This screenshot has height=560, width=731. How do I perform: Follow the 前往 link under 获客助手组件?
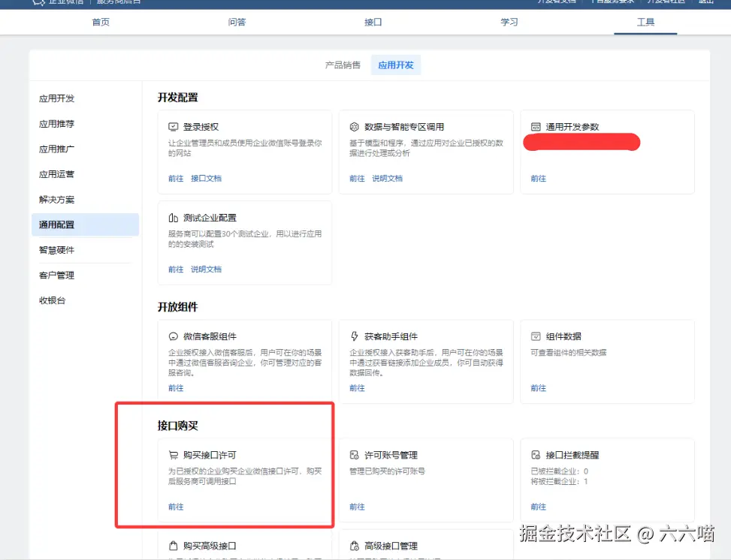[x=357, y=387]
